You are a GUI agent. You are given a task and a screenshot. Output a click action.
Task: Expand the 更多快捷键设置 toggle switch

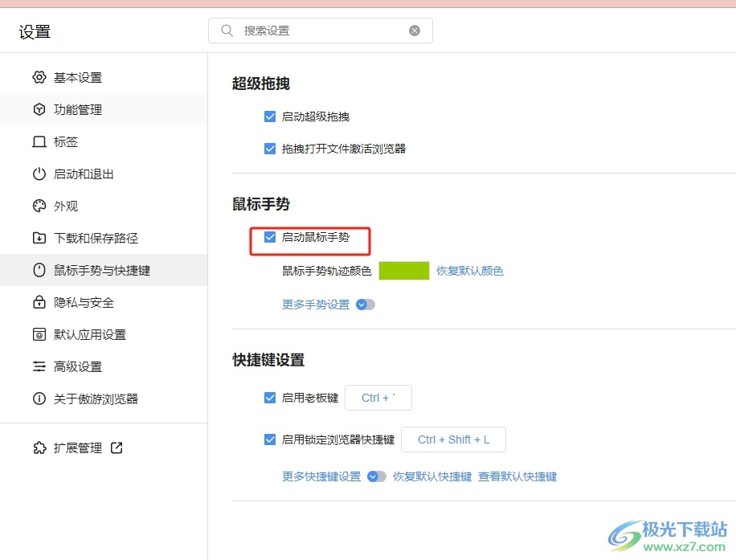(377, 477)
